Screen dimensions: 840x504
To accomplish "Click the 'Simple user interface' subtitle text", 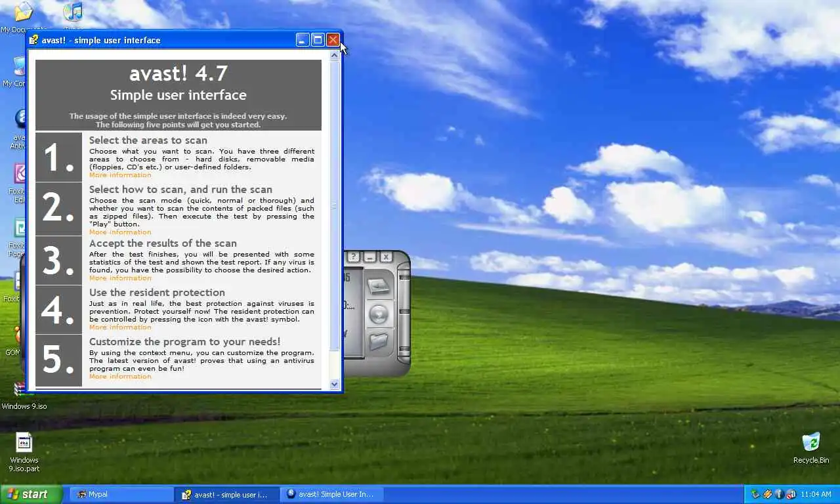I will (x=178, y=95).
